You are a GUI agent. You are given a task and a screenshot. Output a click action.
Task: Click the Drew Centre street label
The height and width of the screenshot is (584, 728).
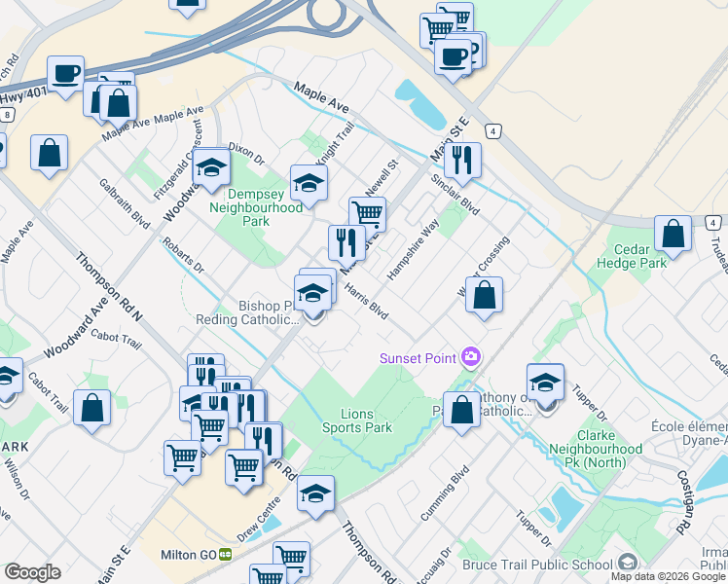[259, 519]
